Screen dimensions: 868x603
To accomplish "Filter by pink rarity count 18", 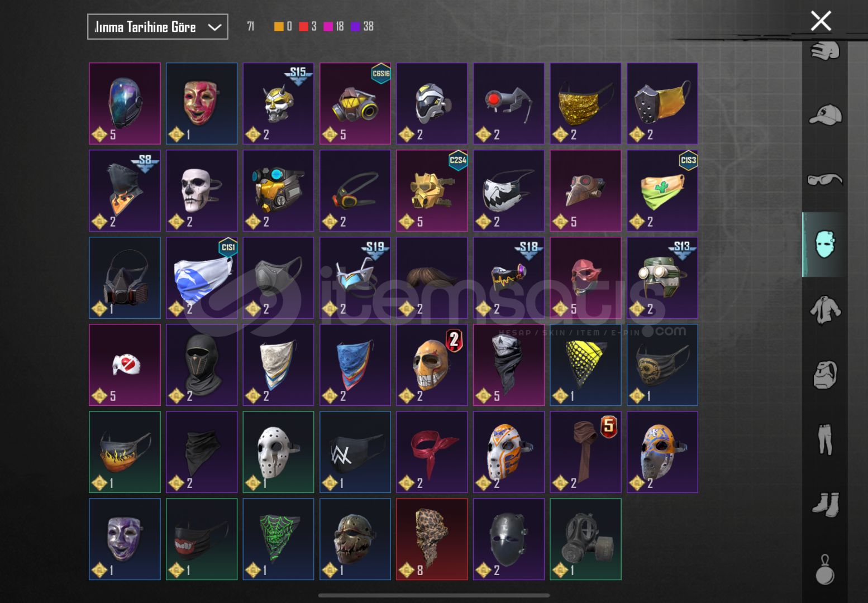I will click(334, 26).
